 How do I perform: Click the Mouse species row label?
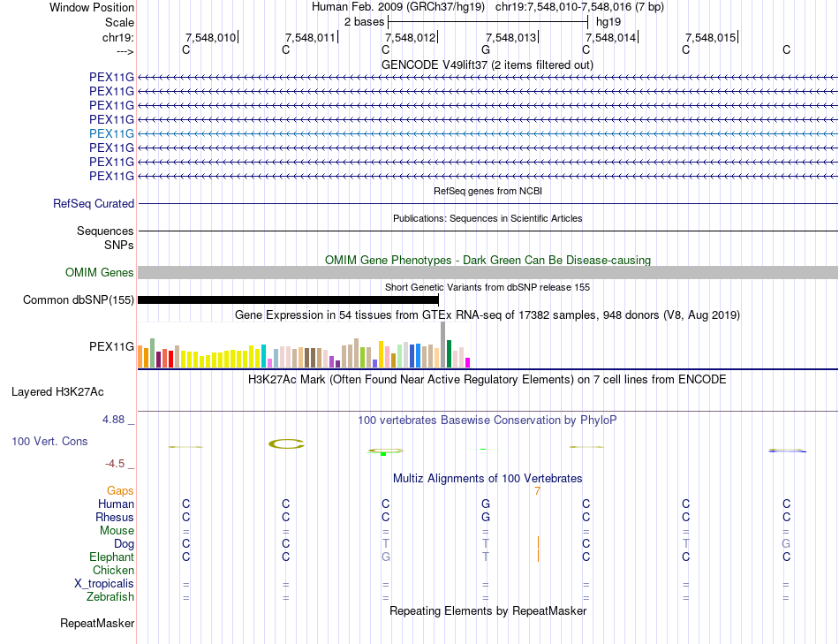coord(117,531)
